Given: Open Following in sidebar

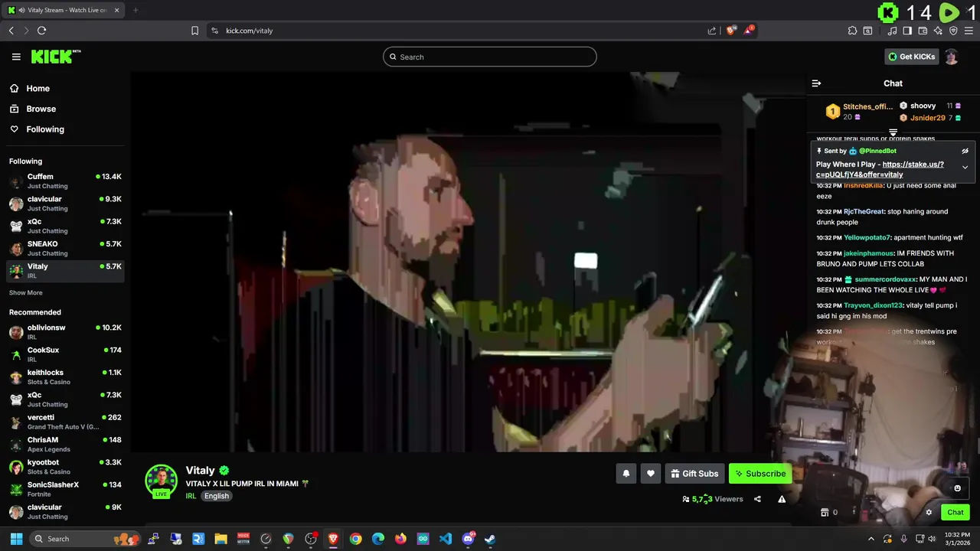Looking at the screenshot, I should [x=45, y=129].
